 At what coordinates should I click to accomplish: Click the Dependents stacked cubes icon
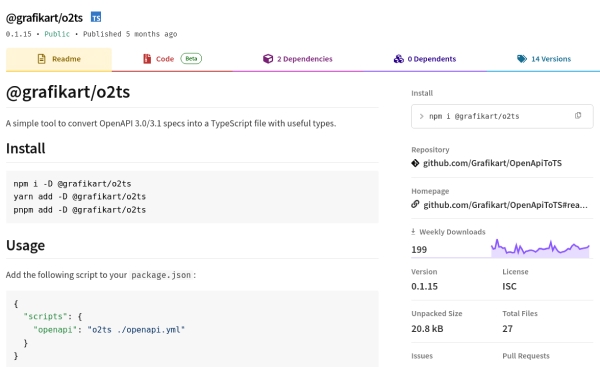tap(399, 59)
